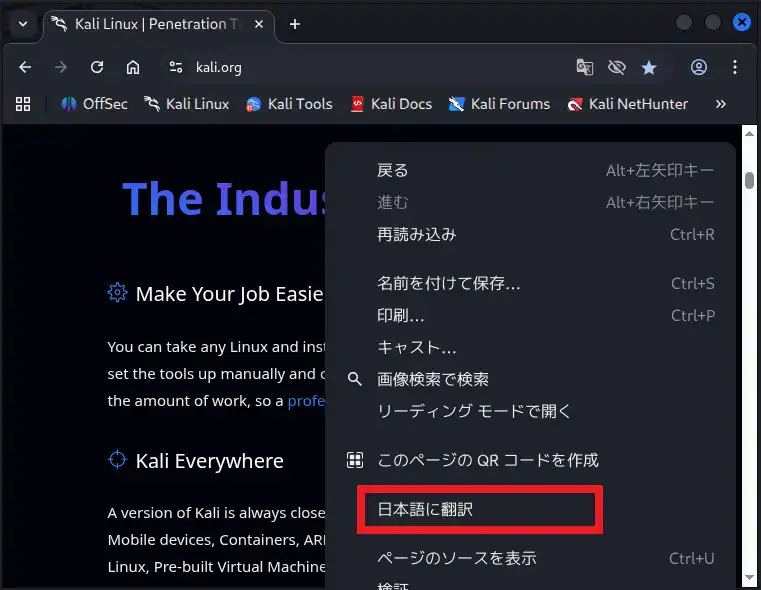Open a new tab with plus button
The image size is (761, 590).
295,24
